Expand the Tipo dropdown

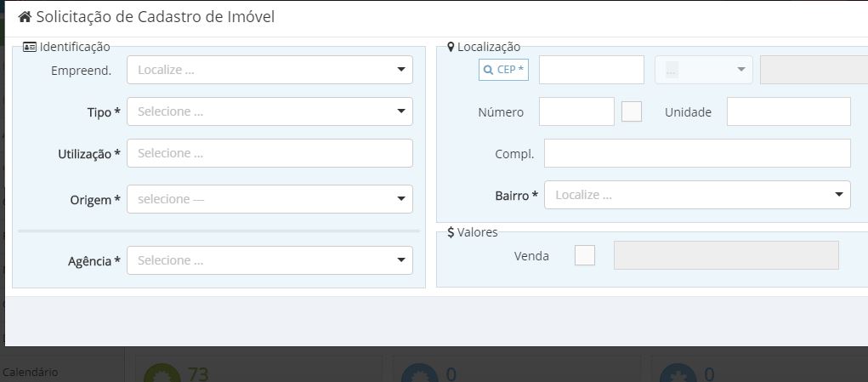269,111
